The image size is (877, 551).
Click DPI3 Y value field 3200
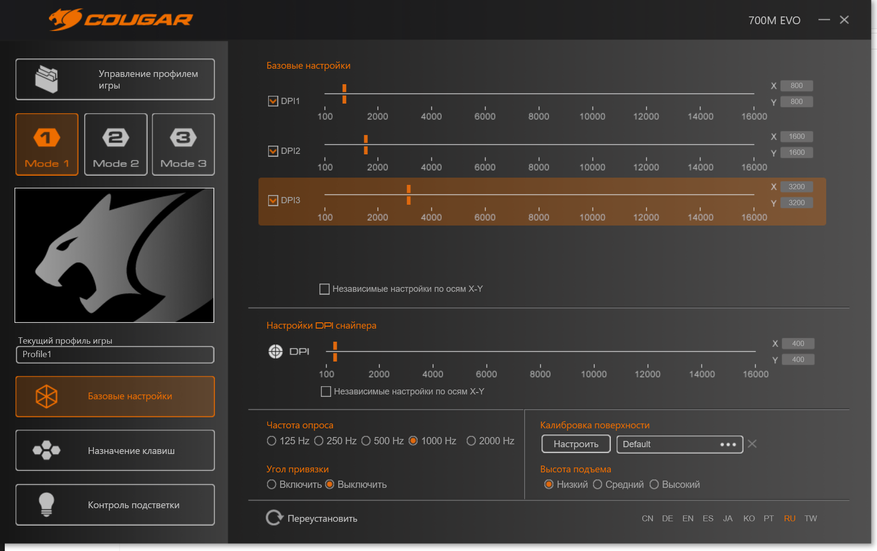click(796, 203)
